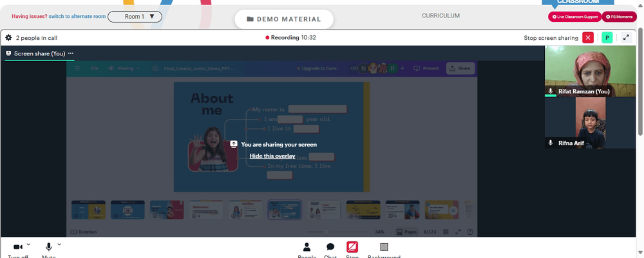
Task: Select slide thumbnail 3 in Canva strip
Action: (x=167, y=210)
